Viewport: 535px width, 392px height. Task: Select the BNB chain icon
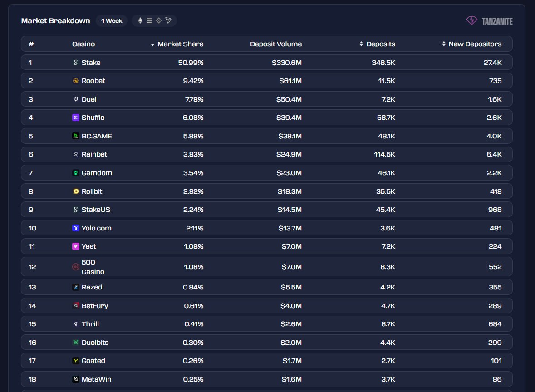(159, 20)
